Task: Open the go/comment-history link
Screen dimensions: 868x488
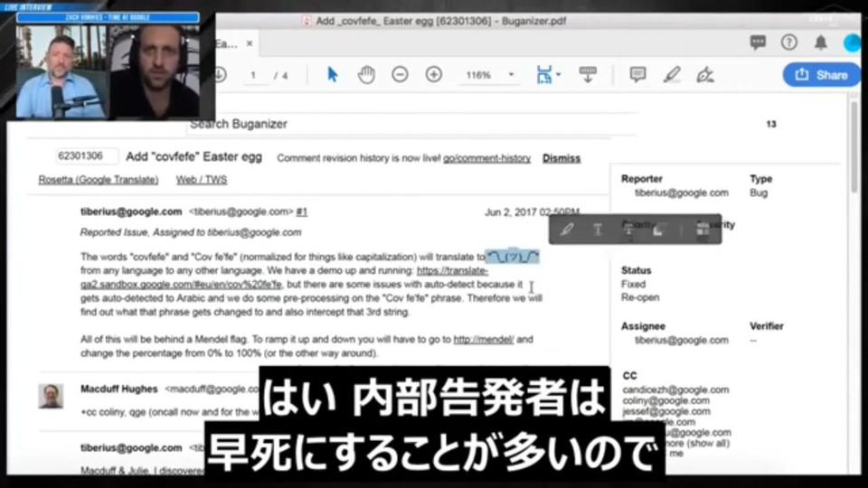Action: point(486,158)
